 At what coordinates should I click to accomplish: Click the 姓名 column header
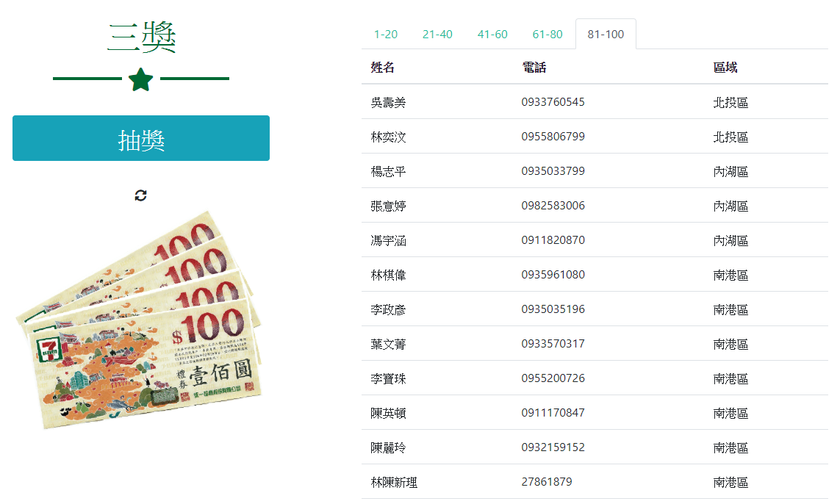382,68
